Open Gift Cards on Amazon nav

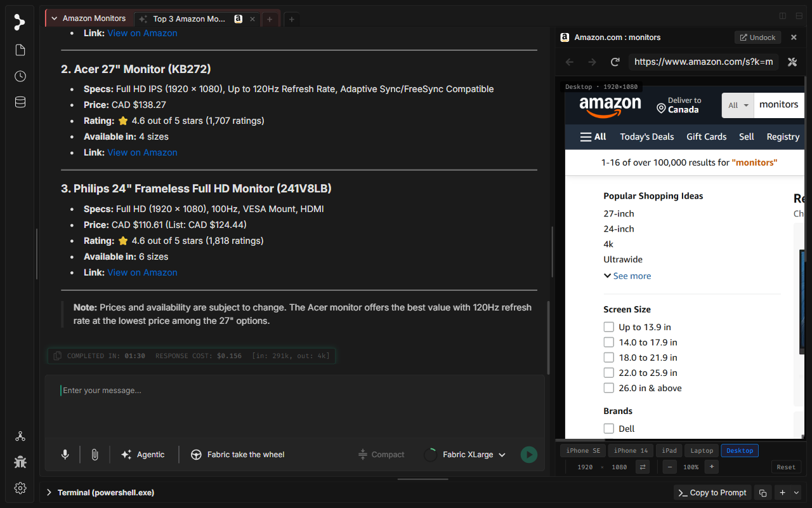707,137
